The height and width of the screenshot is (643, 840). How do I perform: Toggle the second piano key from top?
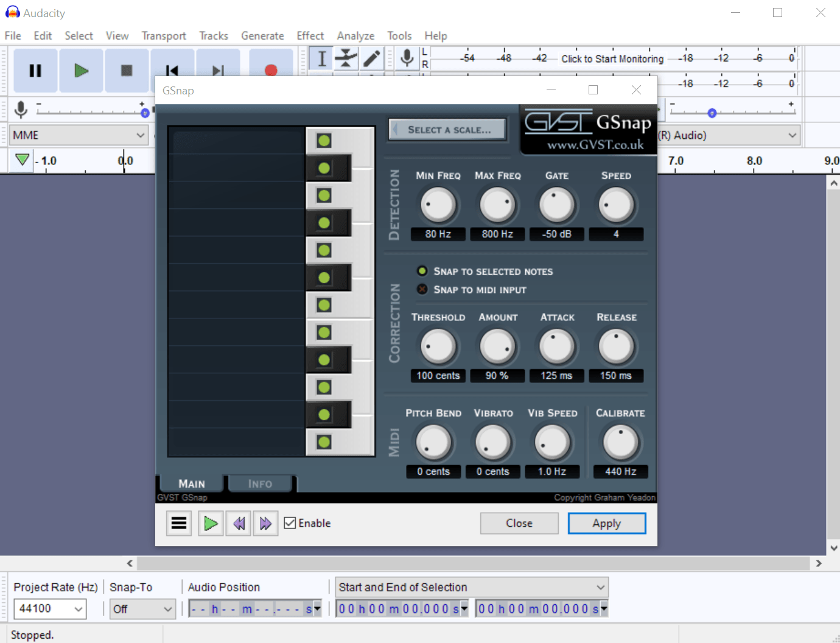[x=324, y=168]
